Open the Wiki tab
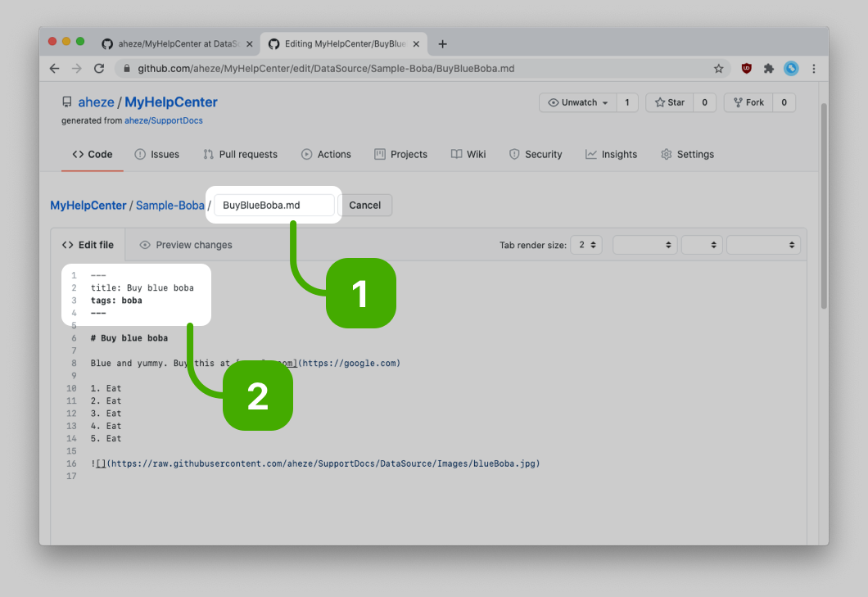868x597 pixels. coord(468,155)
